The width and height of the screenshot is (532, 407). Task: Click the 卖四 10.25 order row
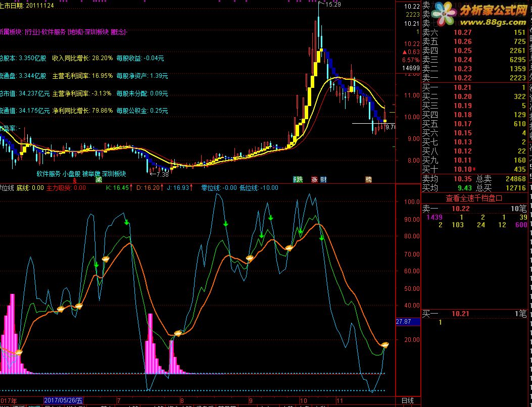pyautogui.click(x=474, y=50)
